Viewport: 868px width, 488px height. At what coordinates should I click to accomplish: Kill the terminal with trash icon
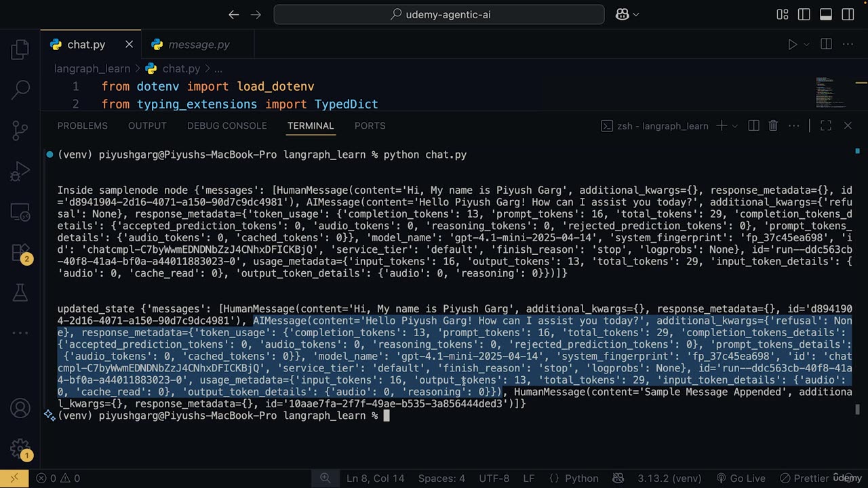point(773,125)
